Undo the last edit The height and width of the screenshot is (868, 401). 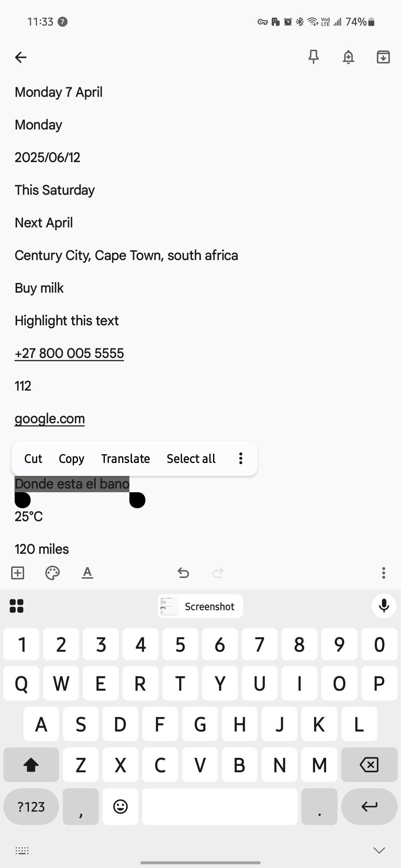click(x=183, y=573)
